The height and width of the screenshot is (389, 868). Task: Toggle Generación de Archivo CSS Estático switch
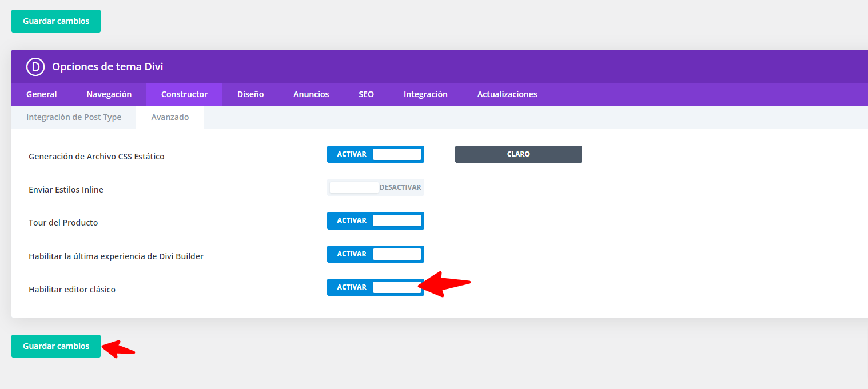376,154
